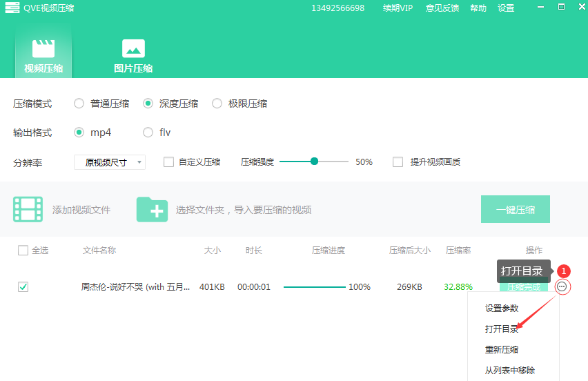Click 重新压缩 in the context menu

click(x=501, y=350)
